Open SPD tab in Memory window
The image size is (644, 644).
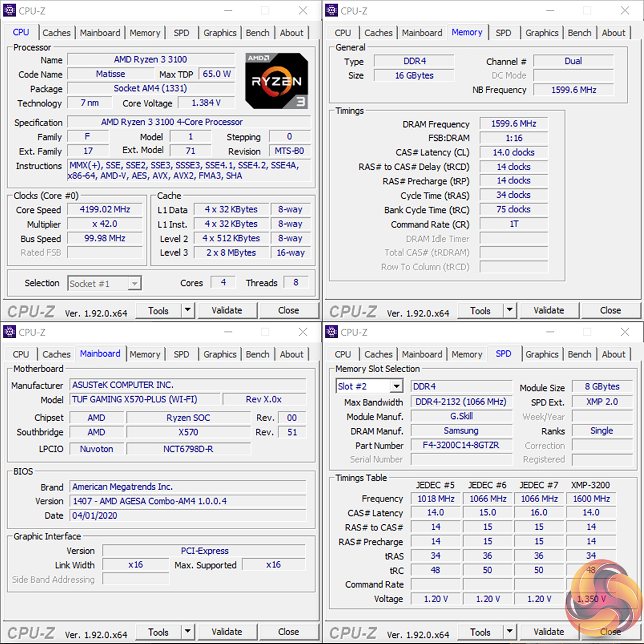(504, 32)
